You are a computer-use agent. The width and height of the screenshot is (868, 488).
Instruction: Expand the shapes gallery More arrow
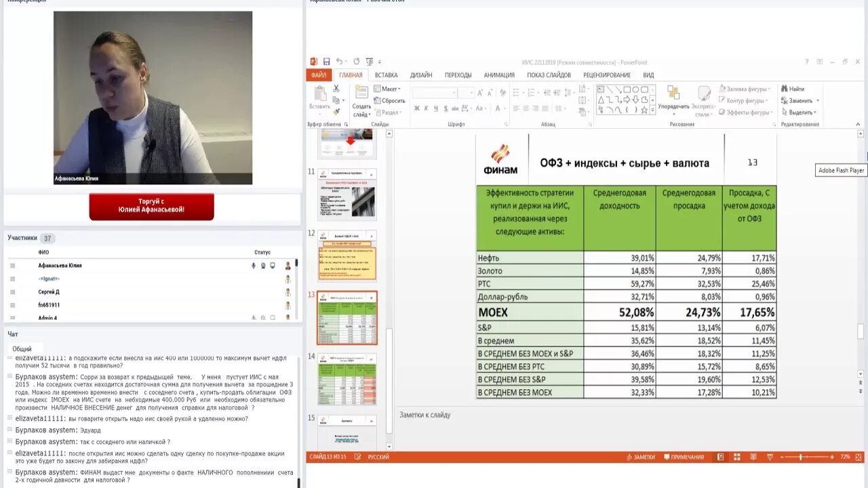click(652, 111)
